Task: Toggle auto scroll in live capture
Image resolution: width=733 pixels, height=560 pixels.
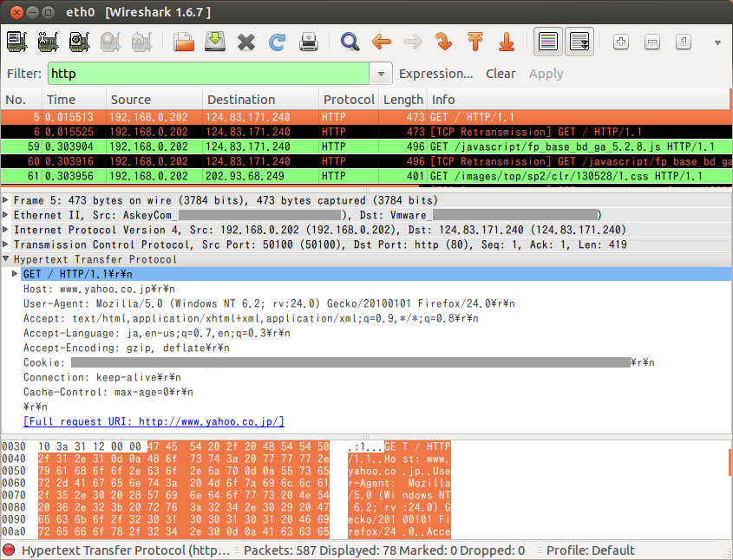Action: point(579,42)
